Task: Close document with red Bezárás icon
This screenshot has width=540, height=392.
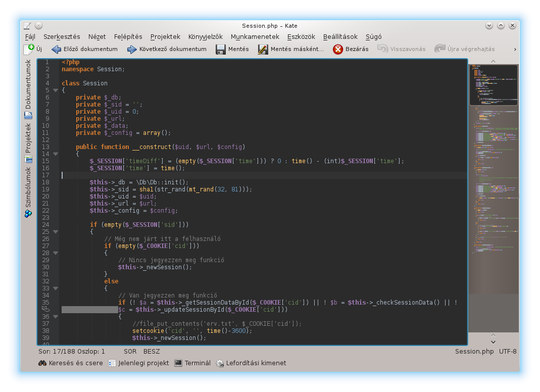Action: [x=338, y=50]
